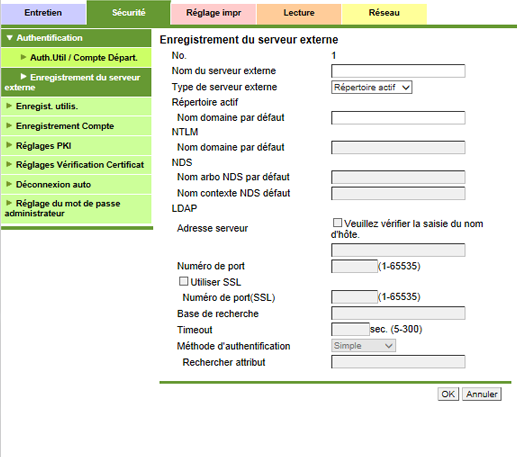This screenshot has height=457, width=517.
Task: Open Méthode d'authentification dropdown
Action: [363, 346]
